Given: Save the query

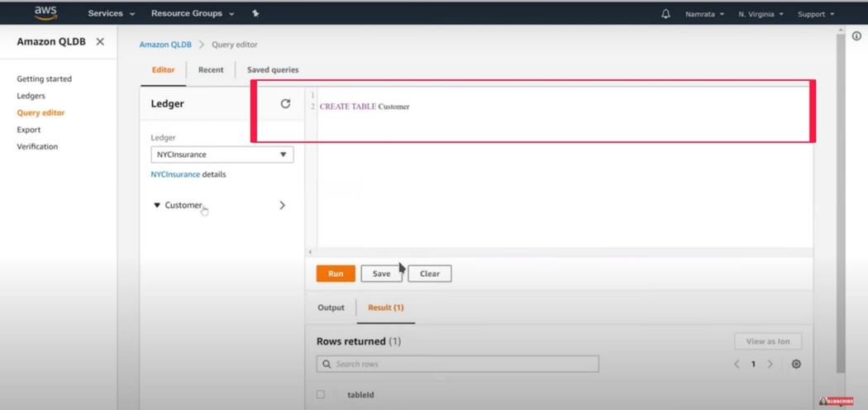Looking at the screenshot, I should (381, 274).
